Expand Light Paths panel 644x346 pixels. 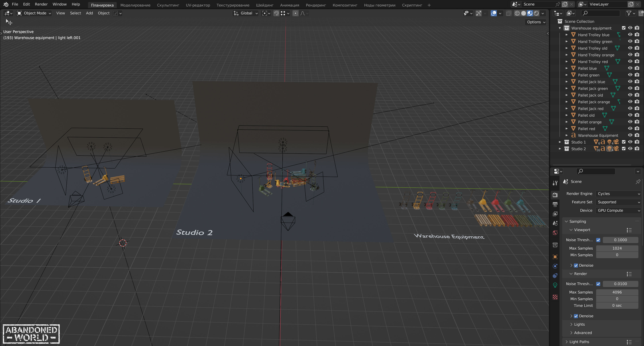[x=579, y=342]
